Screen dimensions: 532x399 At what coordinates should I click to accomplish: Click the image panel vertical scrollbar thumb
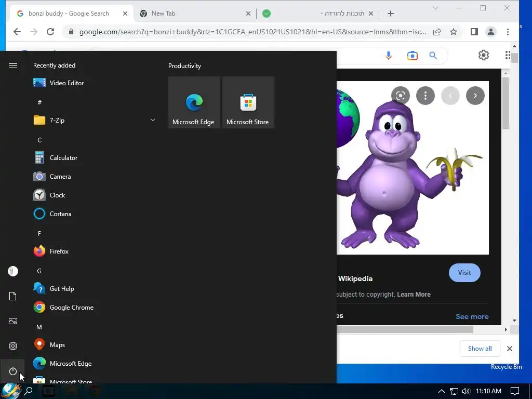tap(506, 103)
